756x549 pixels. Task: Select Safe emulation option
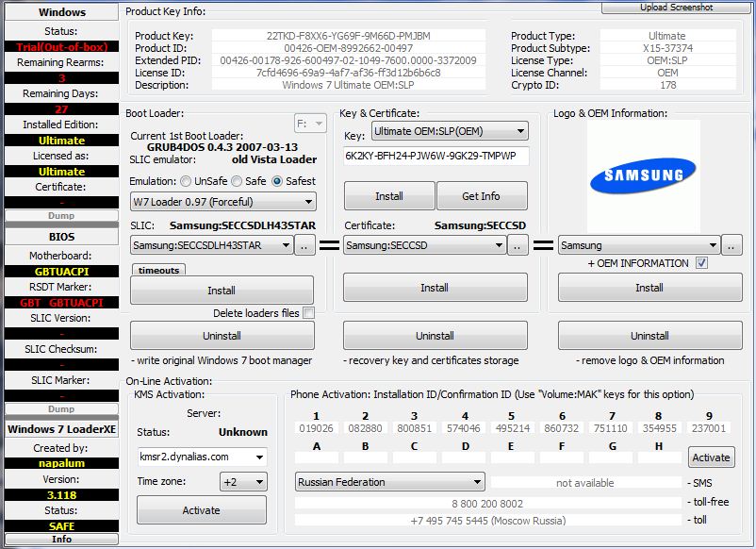(x=237, y=181)
